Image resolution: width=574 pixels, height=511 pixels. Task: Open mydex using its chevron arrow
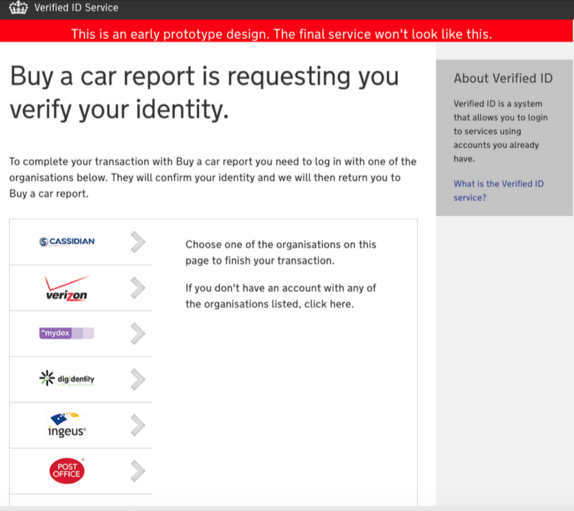pyautogui.click(x=138, y=333)
